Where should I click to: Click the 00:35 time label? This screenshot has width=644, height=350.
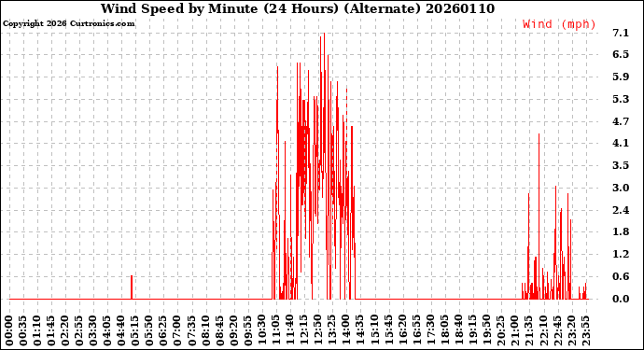click(x=23, y=330)
